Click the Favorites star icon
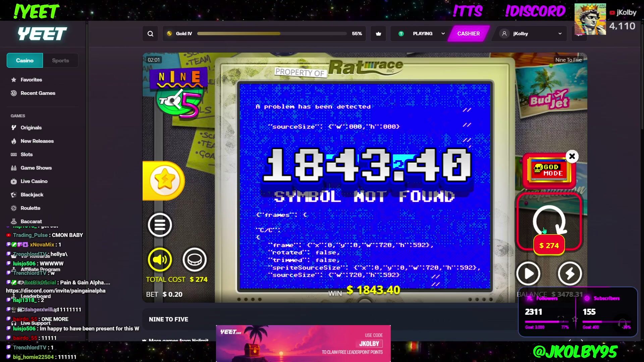 (x=14, y=80)
